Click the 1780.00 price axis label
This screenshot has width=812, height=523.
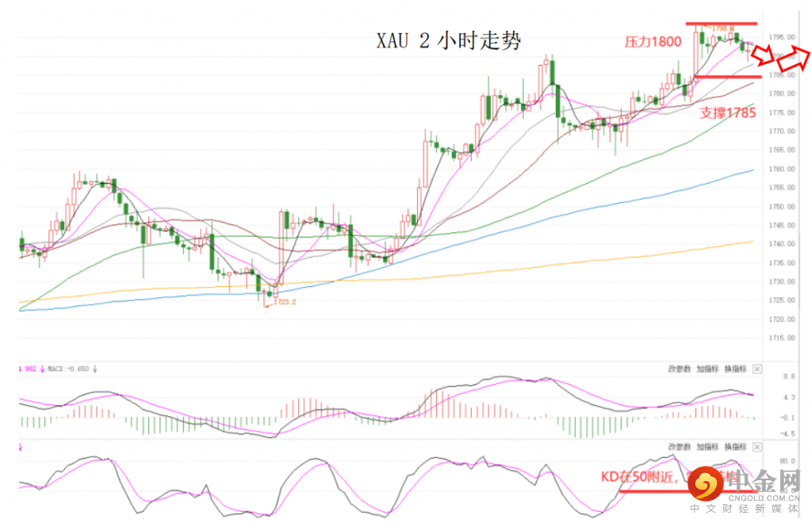[x=782, y=94]
